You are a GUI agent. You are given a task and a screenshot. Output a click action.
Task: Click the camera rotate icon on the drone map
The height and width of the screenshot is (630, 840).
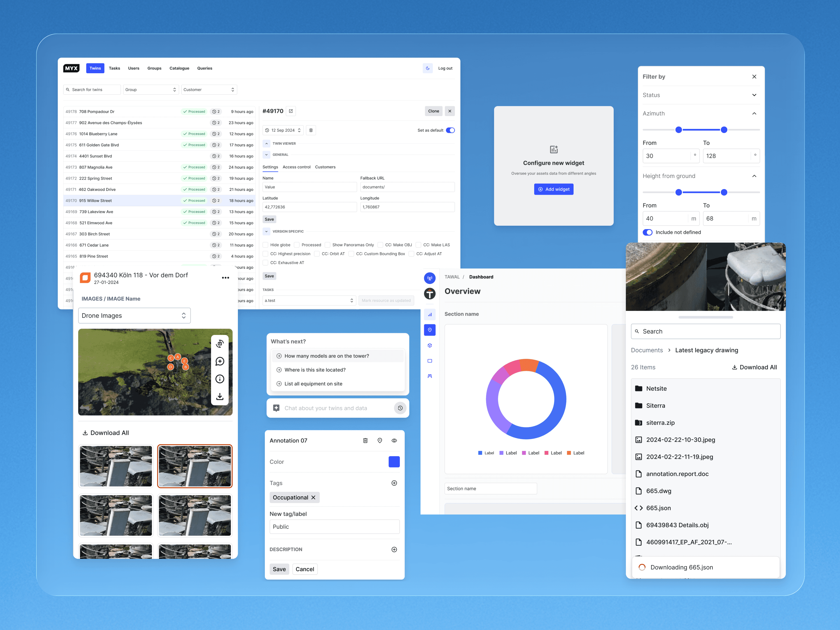coord(220,344)
